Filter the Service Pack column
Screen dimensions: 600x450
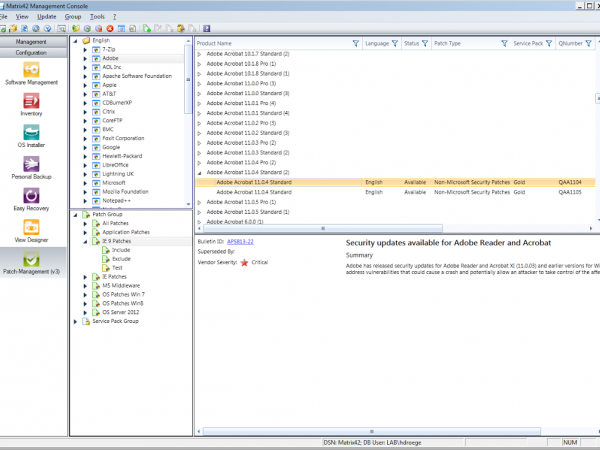[549, 43]
